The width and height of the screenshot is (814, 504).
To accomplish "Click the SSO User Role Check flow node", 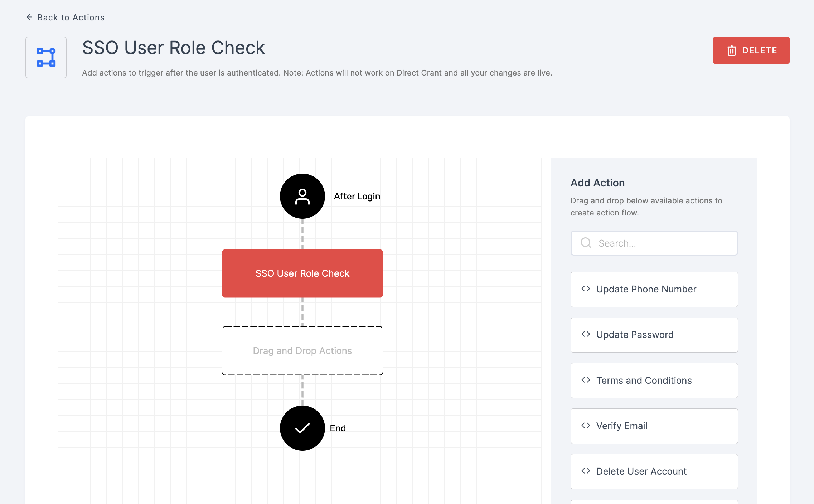I will pyautogui.click(x=302, y=273).
